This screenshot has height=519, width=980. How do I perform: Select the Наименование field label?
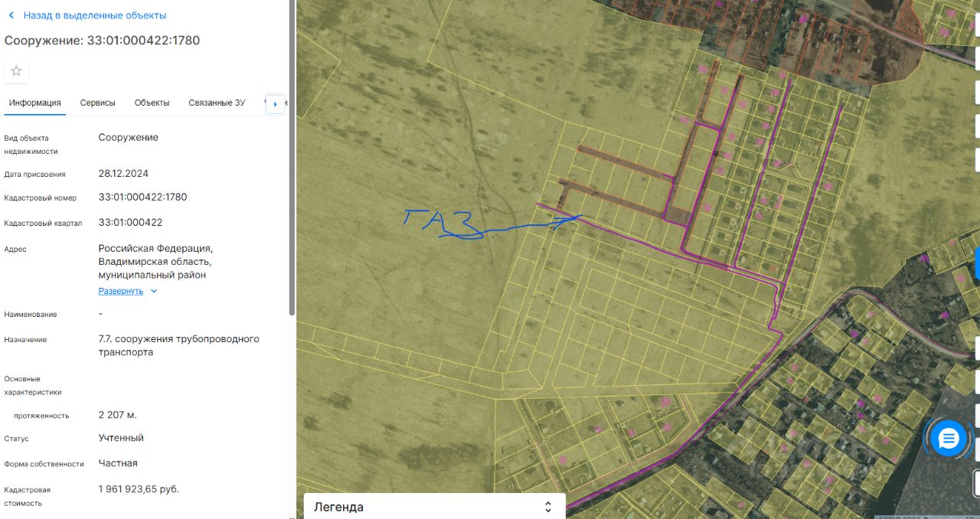pos(31,315)
